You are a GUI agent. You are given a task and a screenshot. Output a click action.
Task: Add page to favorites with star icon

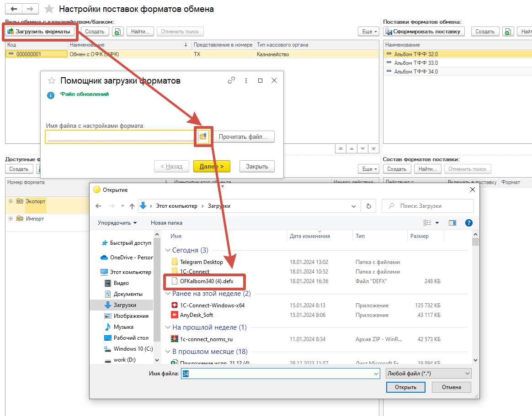point(49,9)
